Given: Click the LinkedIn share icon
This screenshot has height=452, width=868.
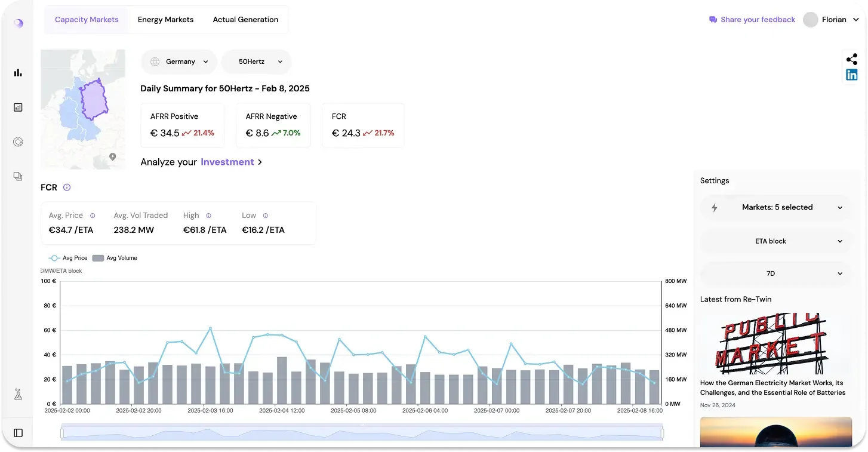Looking at the screenshot, I should (852, 75).
